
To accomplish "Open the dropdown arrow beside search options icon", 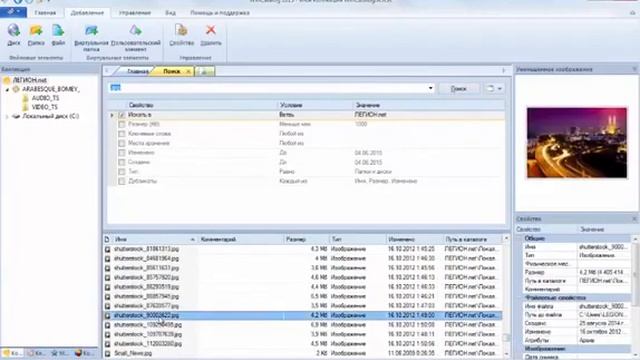I will 500,89.
